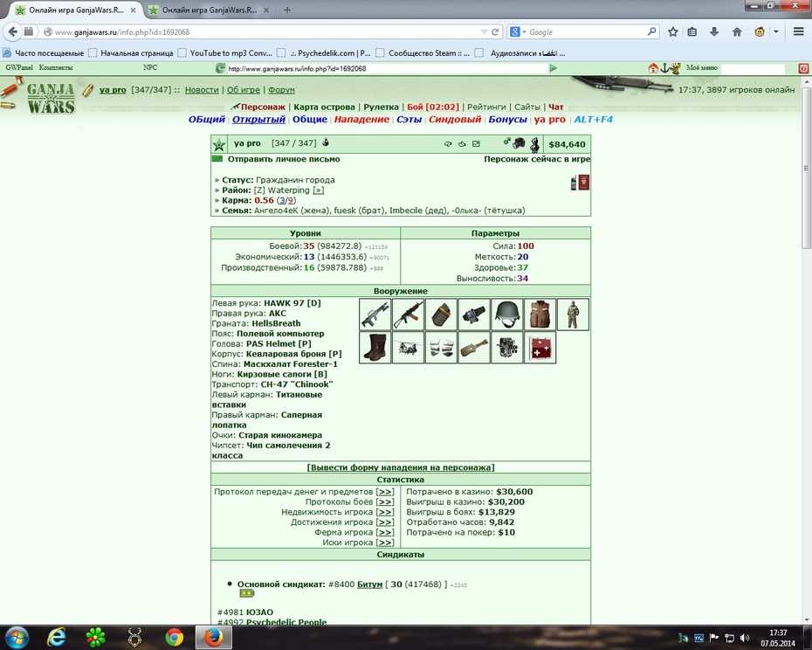Open YouTube to mp3 Conv... bookmark
812x650 pixels.
point(225,53)
